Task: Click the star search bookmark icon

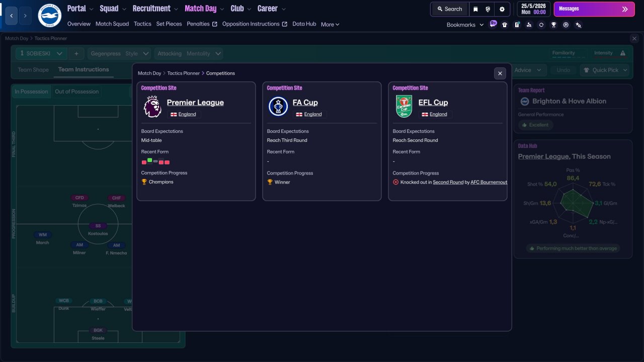Action: [578, 25]
